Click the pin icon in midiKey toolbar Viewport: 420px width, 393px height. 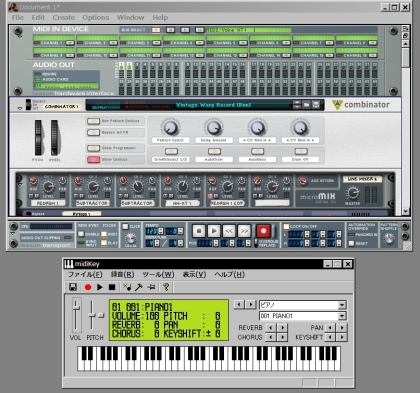pyautogui.click(x=151, y=287)
